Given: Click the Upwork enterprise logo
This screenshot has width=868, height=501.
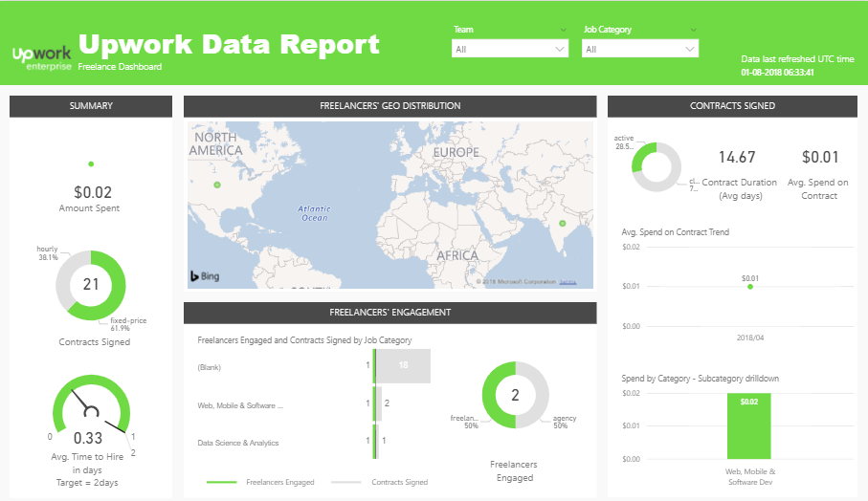Looking at the screenshot, I should point(42,58).
